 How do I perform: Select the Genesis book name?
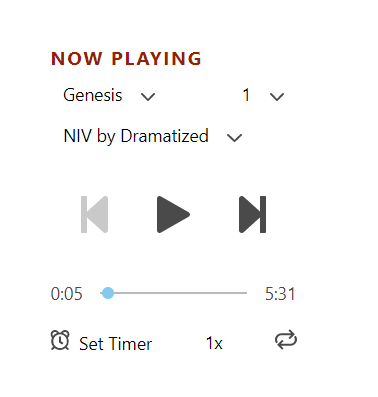coord(93,95)
